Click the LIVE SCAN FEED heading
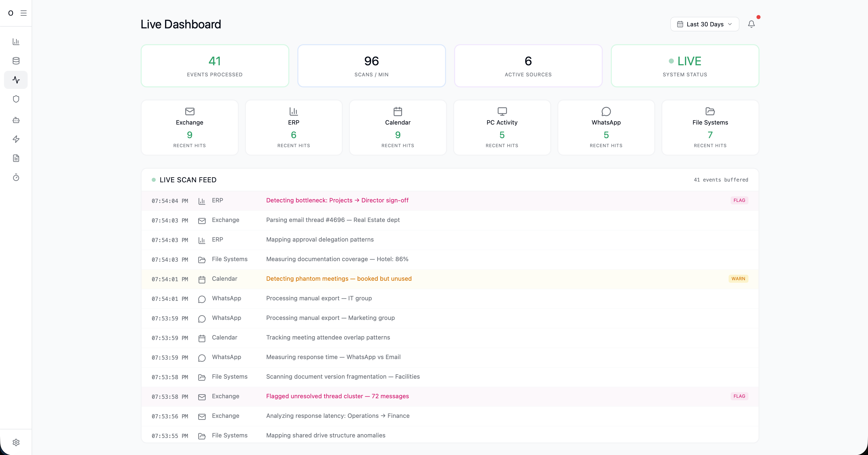This screenshot has height=455, width=868. pyautogui.click(x=188, y=180)
